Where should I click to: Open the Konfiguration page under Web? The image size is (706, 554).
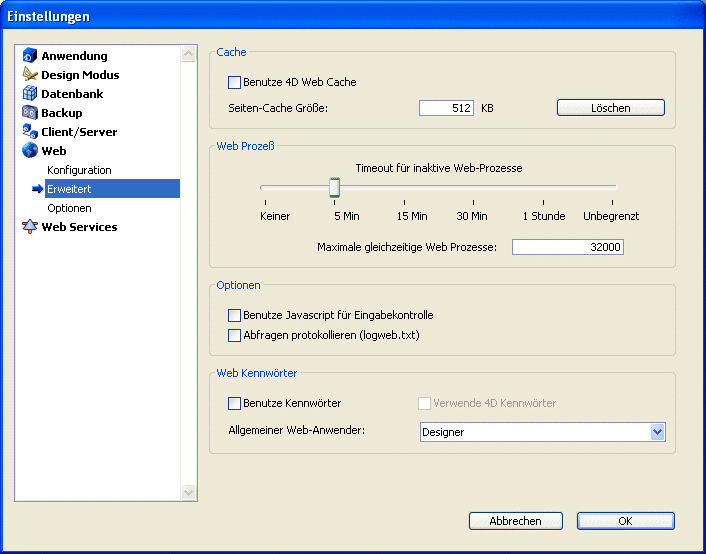(x=79, y=170)
